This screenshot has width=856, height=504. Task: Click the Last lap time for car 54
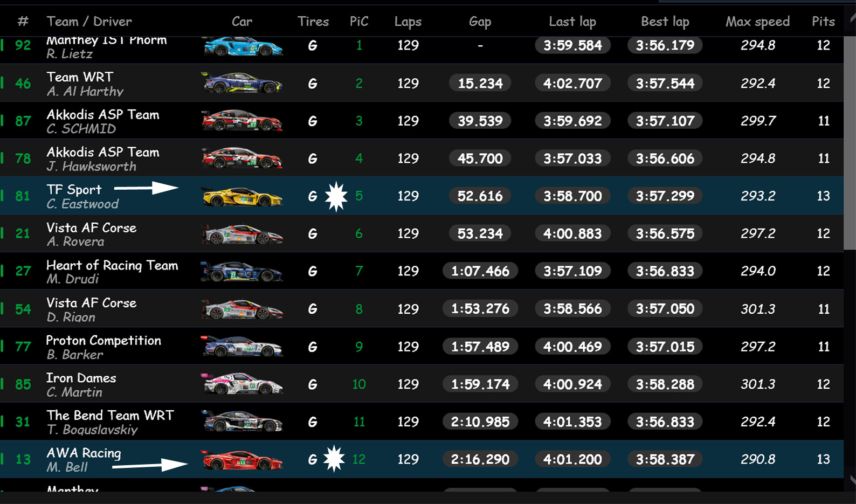[572, 309]
